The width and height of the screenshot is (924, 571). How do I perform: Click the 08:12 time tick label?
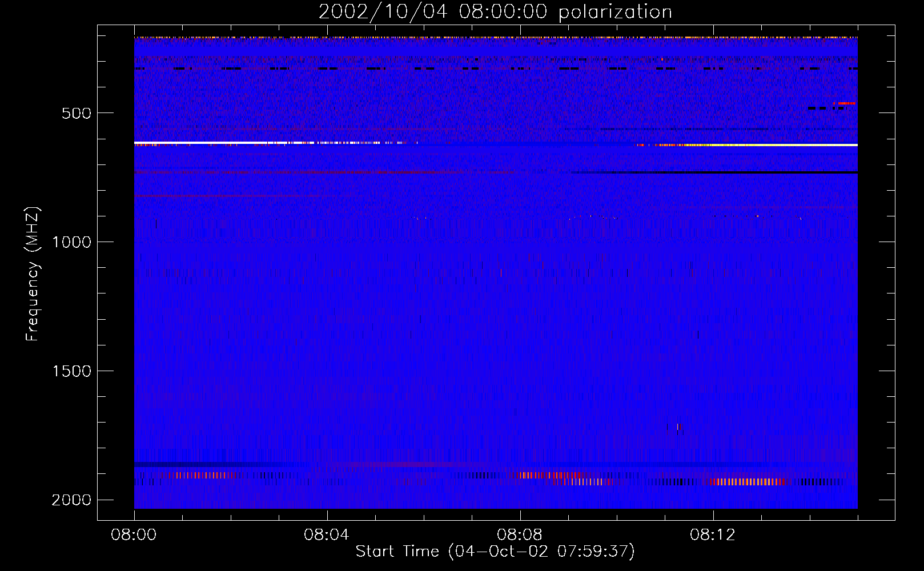click(713, 535)
